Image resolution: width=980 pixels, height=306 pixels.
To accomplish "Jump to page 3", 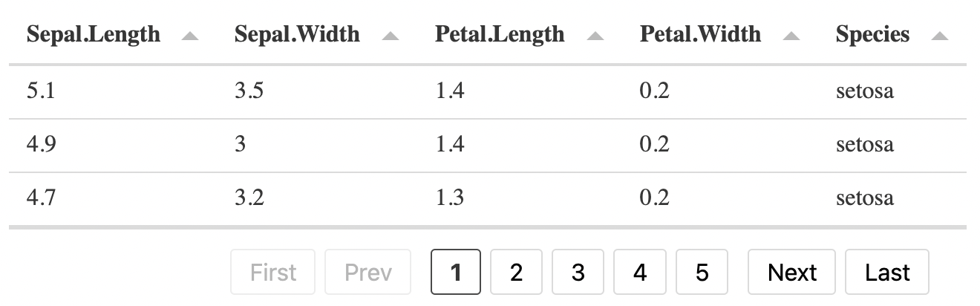I will [x=578, y=273].
